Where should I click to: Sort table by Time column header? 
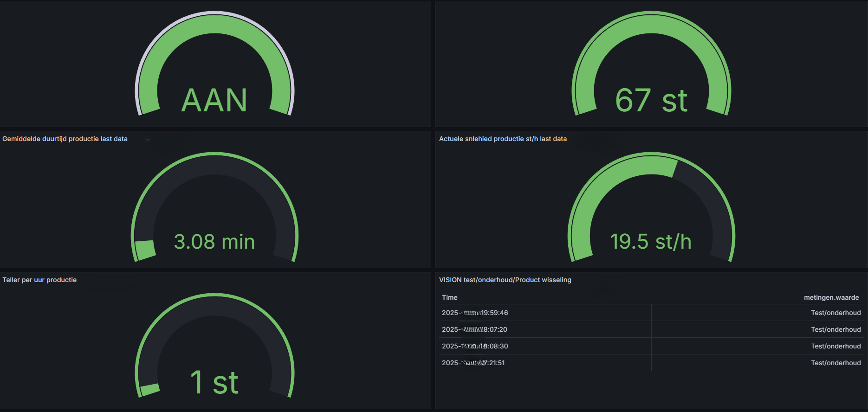point(450,297)
